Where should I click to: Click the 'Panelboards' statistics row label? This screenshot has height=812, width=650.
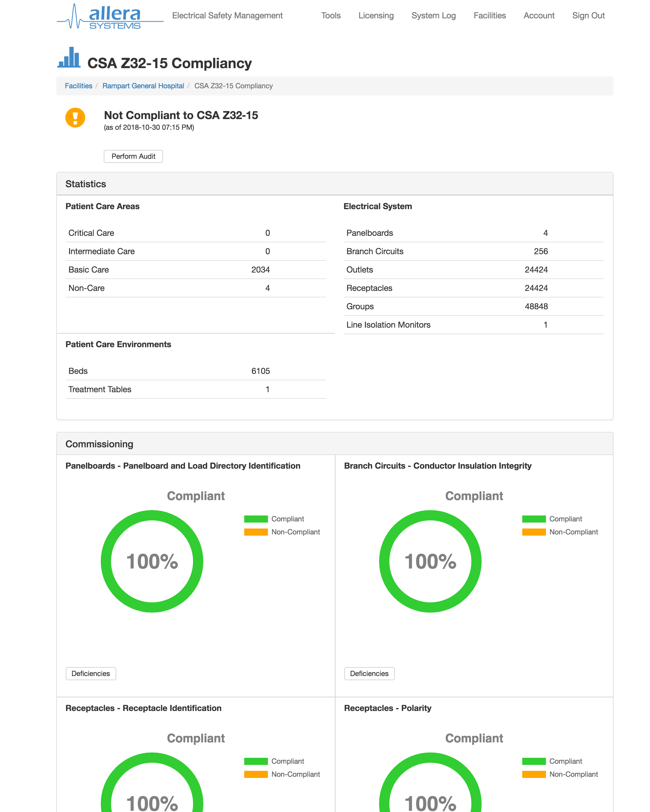coord(370,233)
